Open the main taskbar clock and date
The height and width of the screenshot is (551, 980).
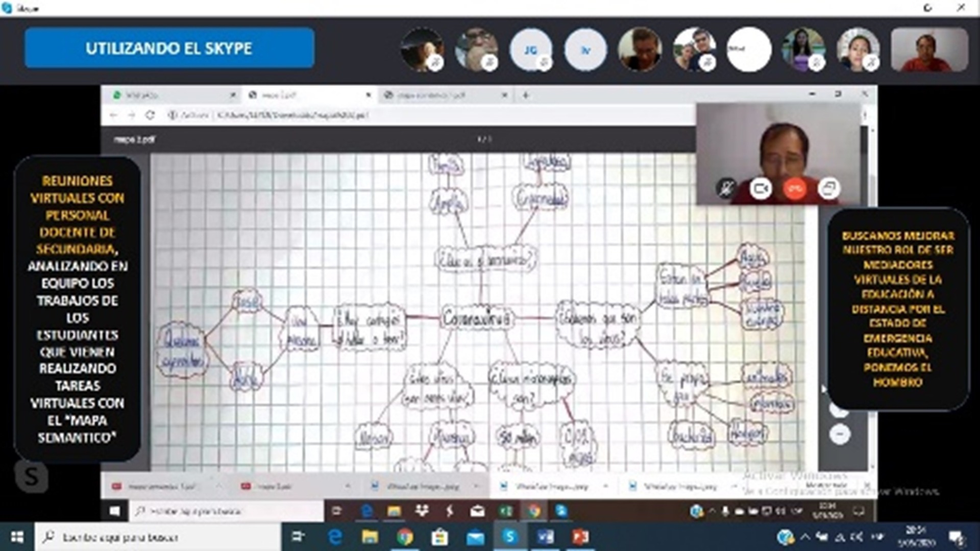[x=916, y=537]
